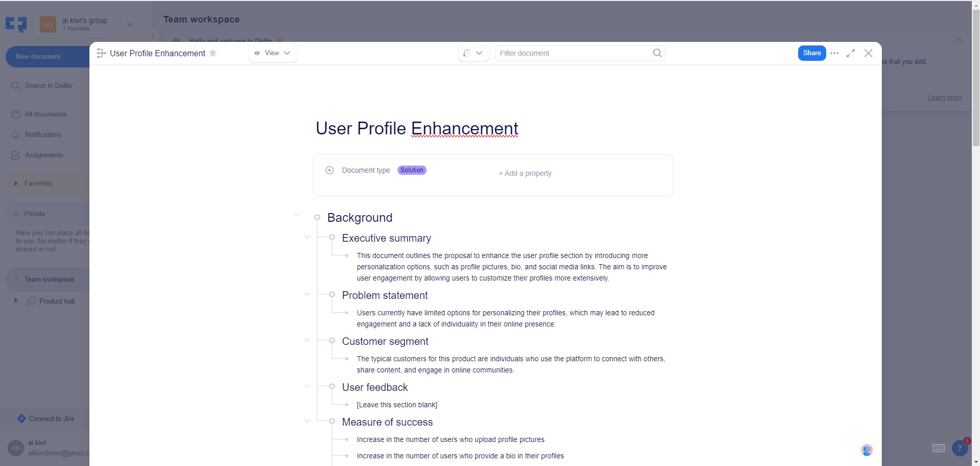
Task: Click the filter search magnifier icon
Action: [658, 53]
